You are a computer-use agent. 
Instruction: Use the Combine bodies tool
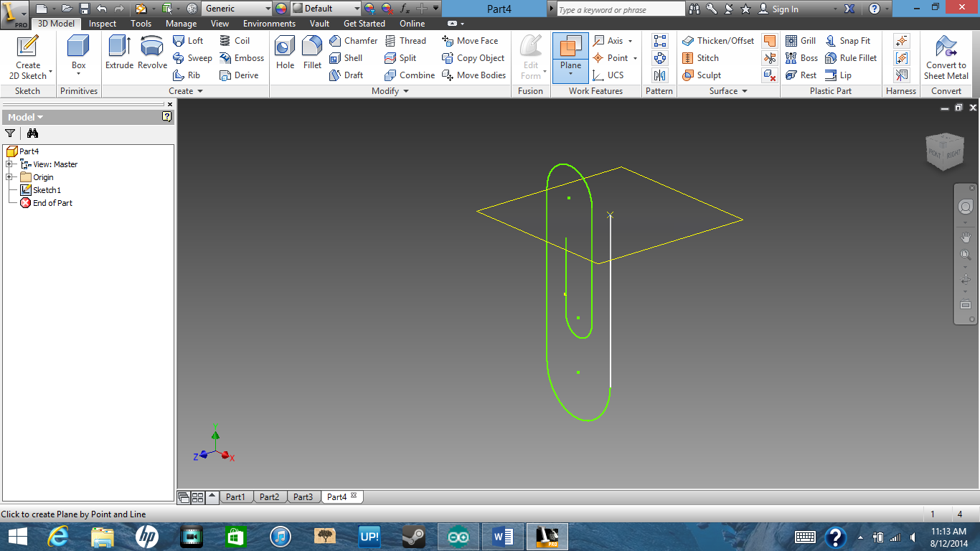point(410,75)
